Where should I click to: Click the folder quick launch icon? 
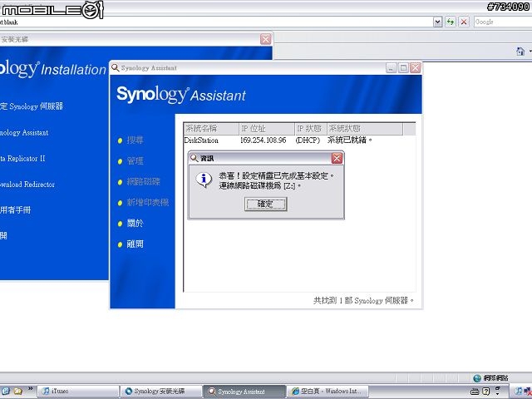tap(18, 392)
